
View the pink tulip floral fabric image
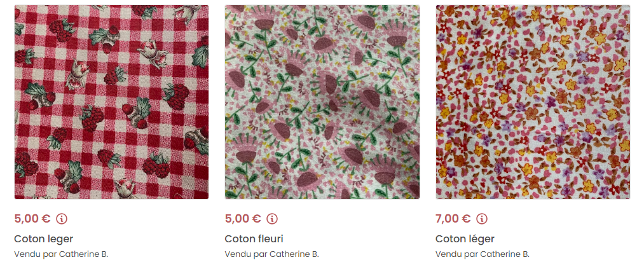pyautogui.click(x=322, y=102)
